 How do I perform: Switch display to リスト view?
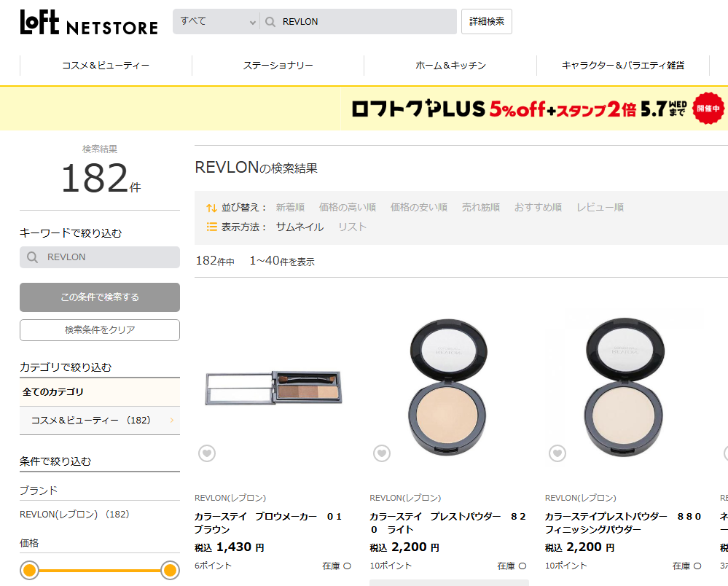[x=353, y=227]
